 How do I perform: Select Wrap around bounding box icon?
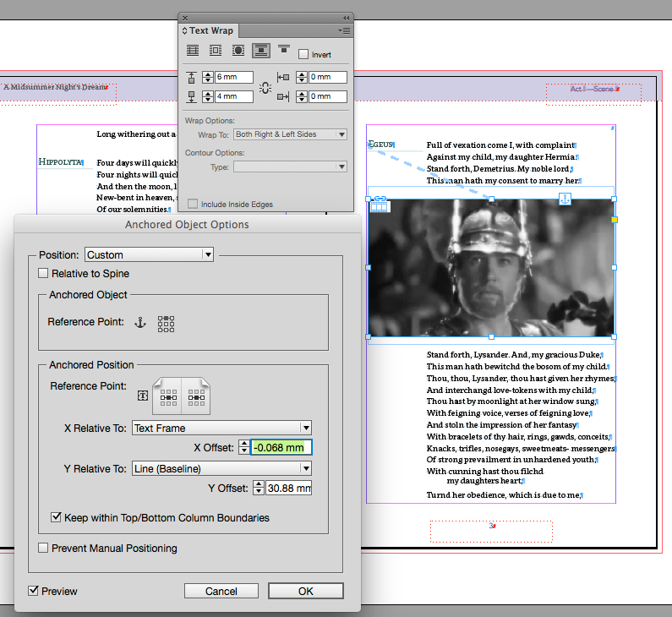[216, 50]
